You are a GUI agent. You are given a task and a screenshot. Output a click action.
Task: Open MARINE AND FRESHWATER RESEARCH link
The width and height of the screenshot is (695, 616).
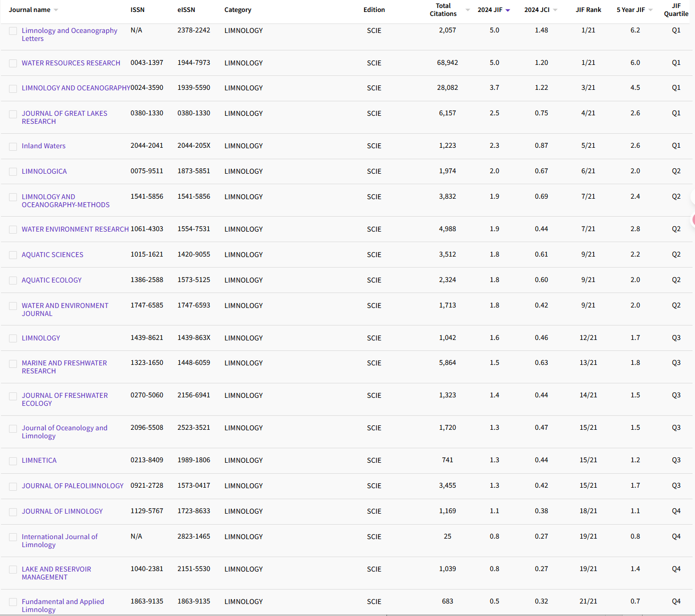(x=64, y=367)
